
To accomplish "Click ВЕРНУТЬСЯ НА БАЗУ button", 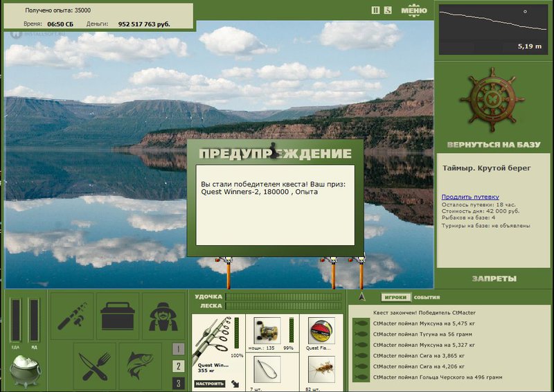I will pos(494,145).
